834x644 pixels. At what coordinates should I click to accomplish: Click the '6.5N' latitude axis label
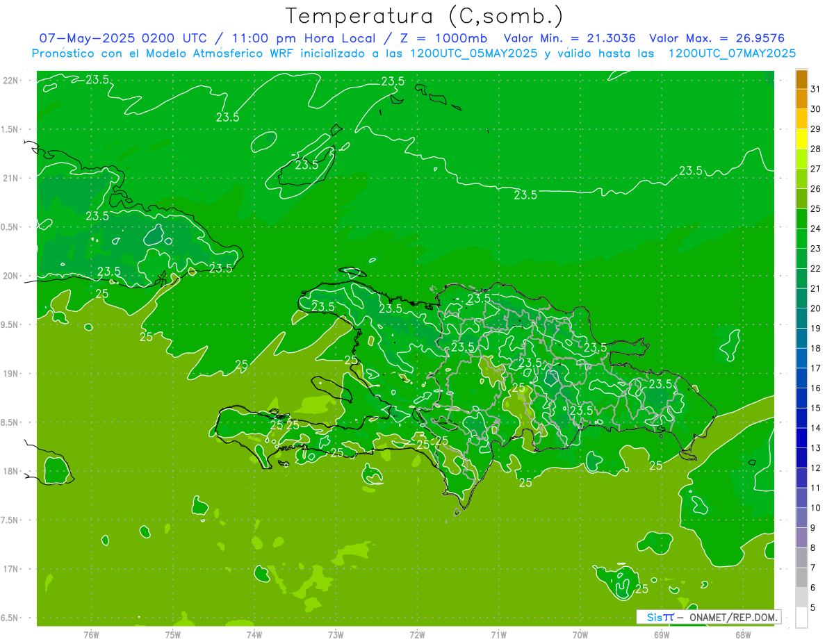[x=10, y=618]
